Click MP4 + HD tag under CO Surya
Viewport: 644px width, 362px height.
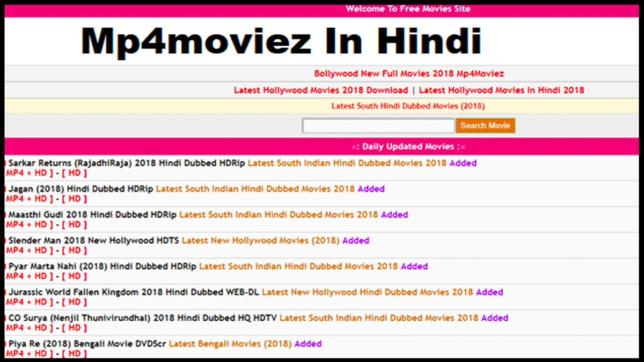tap(29, 328)
